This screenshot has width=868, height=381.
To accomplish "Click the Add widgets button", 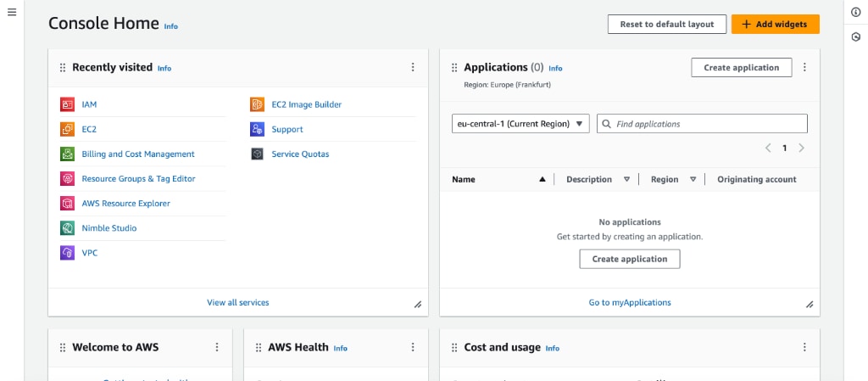I will [x=775, y=25].
